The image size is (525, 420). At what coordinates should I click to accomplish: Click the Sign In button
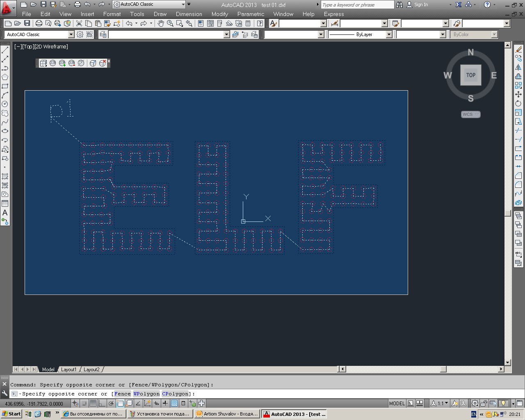pos(418,5)
